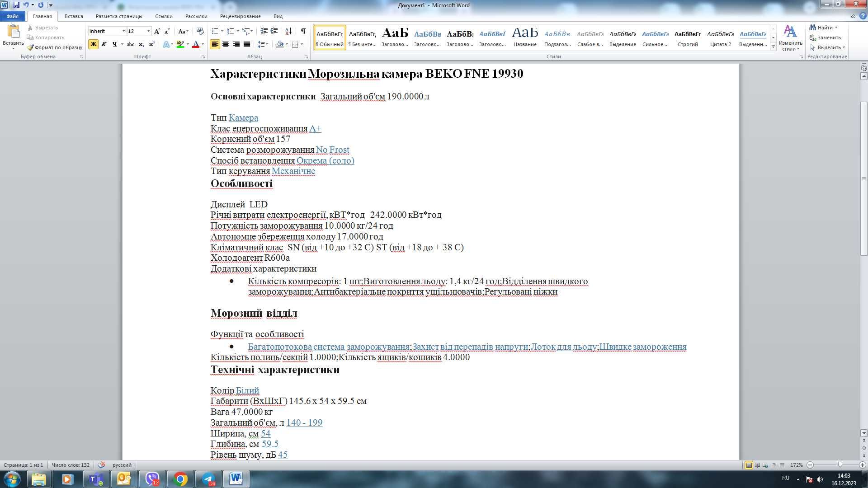This screenshot has height=488, width=868.
Task: Open Telegram from the taskbar
Action: click(208, 479)
